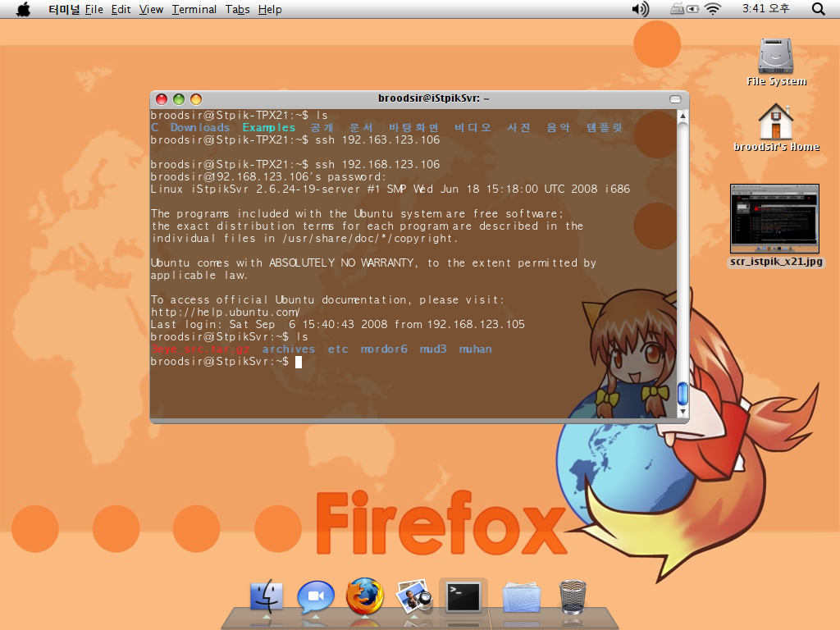Open Firefox from the dock
Viewport: 840px width, 630px height.
(365, 596)
